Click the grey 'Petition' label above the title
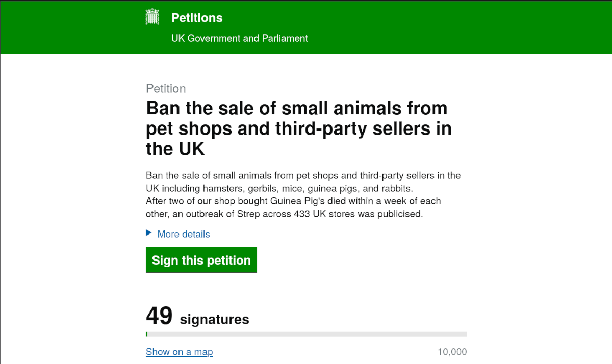612x364 pixels. point(166,88)
